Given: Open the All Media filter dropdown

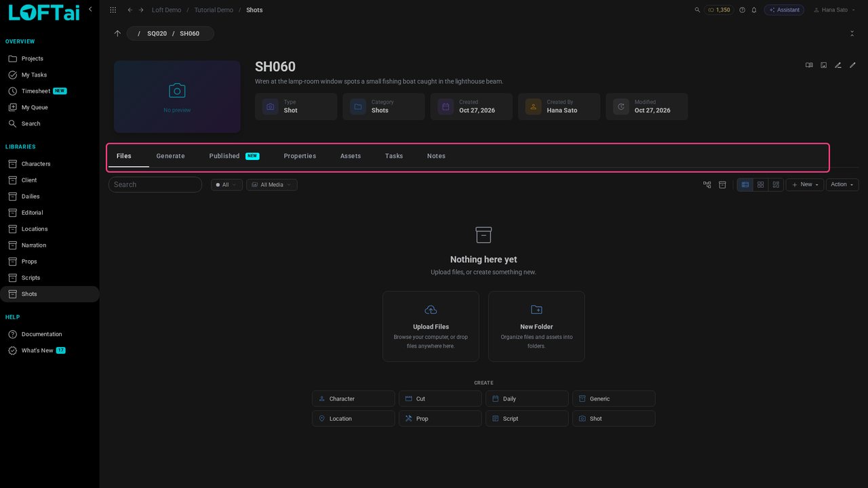Looking at the screenshot, I should pyautogui.click(x=272, y=184).
